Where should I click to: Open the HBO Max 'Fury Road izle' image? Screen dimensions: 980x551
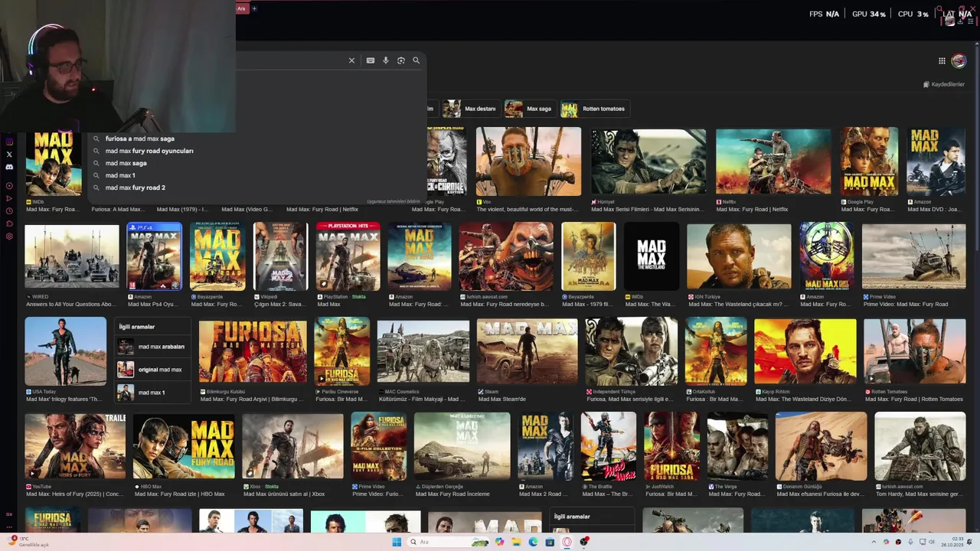pyautogui.click(x=184, y=446)
